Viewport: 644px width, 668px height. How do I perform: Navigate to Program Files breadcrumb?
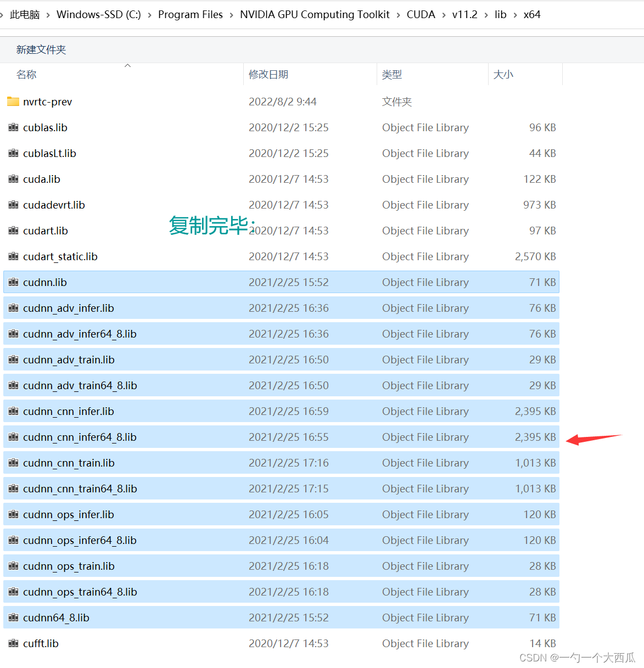tap(191, 15)
